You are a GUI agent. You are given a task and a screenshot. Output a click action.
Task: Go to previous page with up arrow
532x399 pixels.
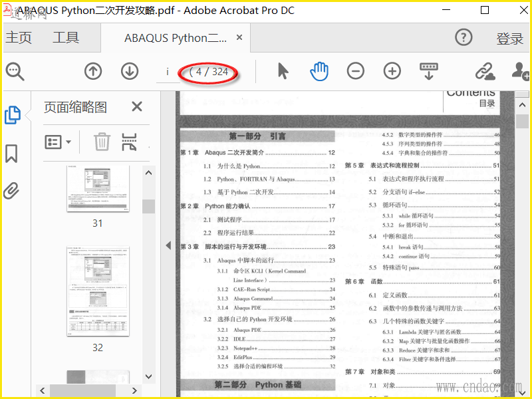pyautogui.click(x=93, y=71)
